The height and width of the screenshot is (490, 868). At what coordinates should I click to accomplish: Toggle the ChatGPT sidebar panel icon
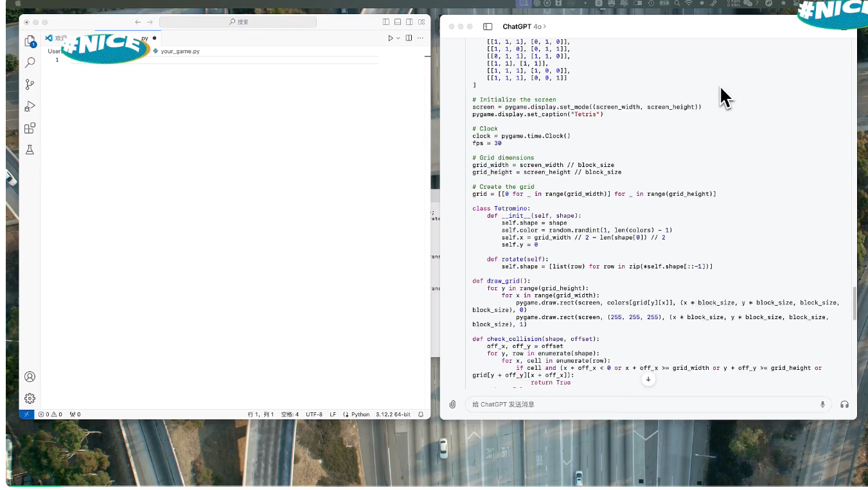pyautogui.click(x=488, y=26)
